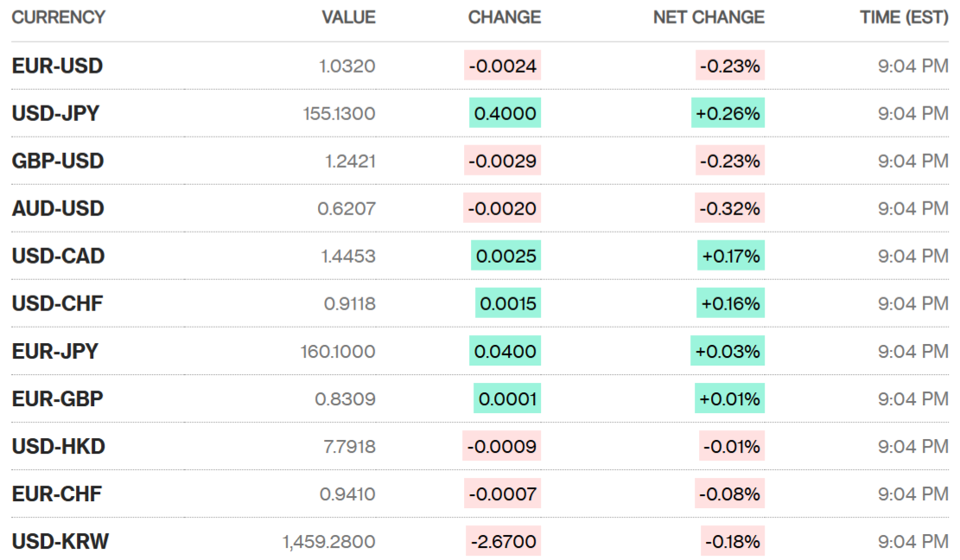Open the USD-JPY currency pair link
The width and height of the screenshot is (960, 560).
tap(55, 113)
